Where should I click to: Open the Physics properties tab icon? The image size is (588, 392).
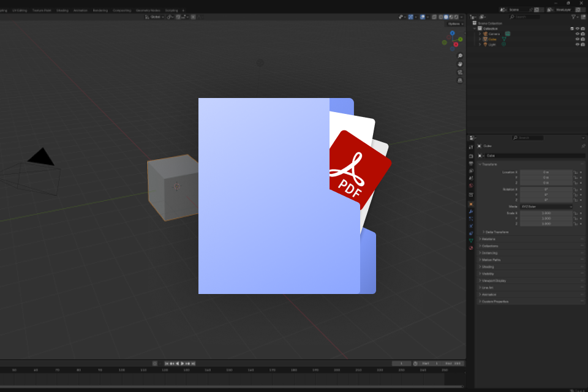click(x=471, y=226)
